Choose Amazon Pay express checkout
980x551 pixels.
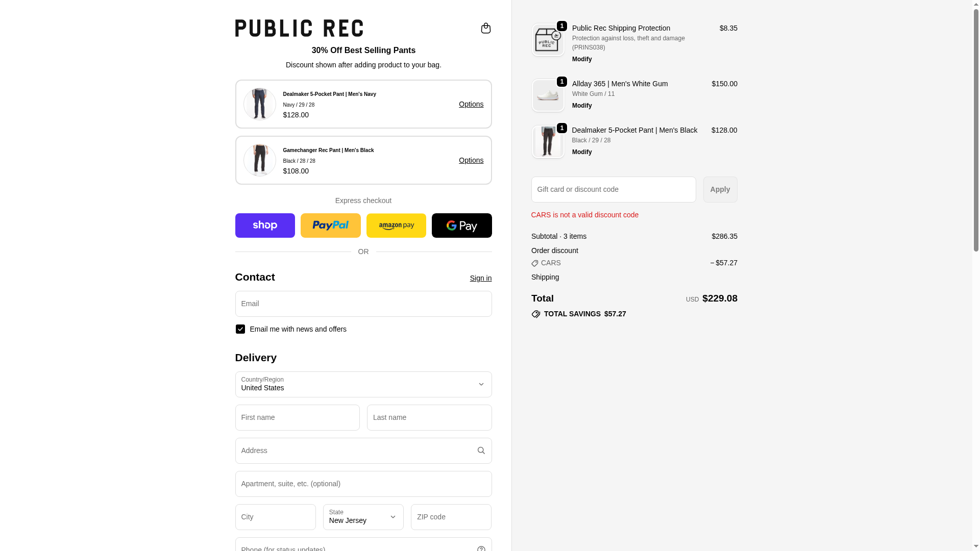click(x=396, y=226)
